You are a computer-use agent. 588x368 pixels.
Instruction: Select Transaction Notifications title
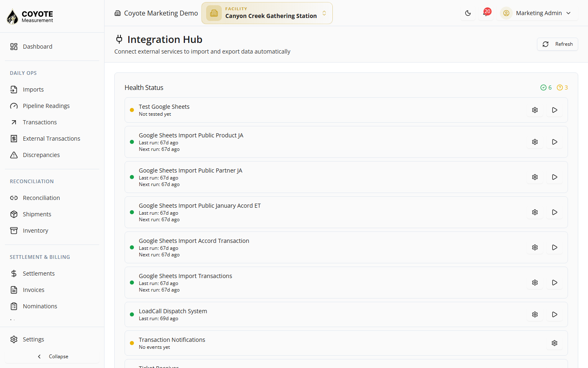click(172, 340)
